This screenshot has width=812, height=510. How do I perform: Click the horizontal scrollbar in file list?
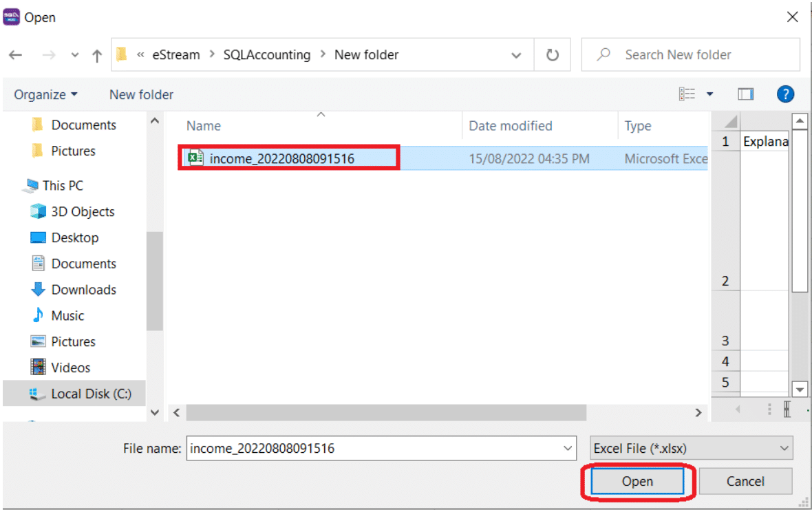click(x=385, y=412)
